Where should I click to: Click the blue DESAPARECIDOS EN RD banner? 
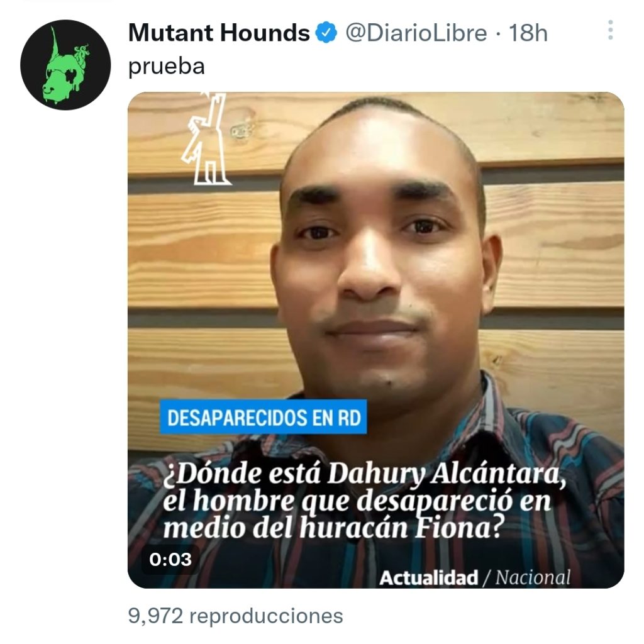[x=264, y=417]
